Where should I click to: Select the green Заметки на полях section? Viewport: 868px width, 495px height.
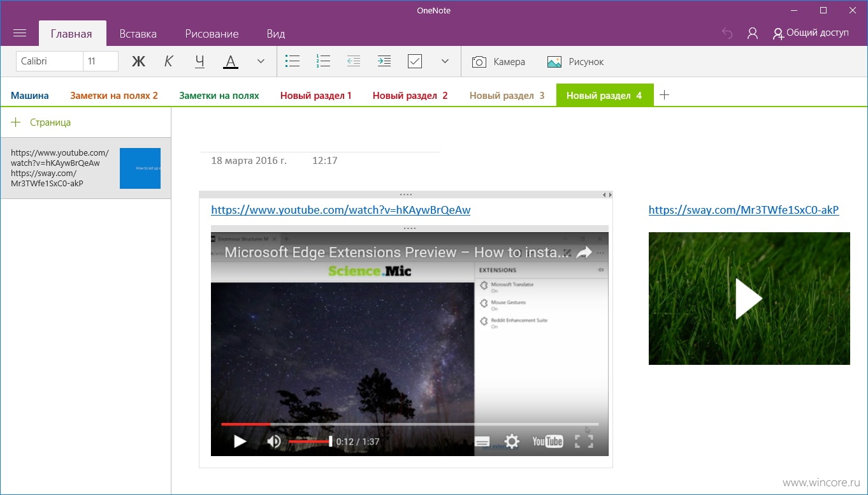coord(219,96)
